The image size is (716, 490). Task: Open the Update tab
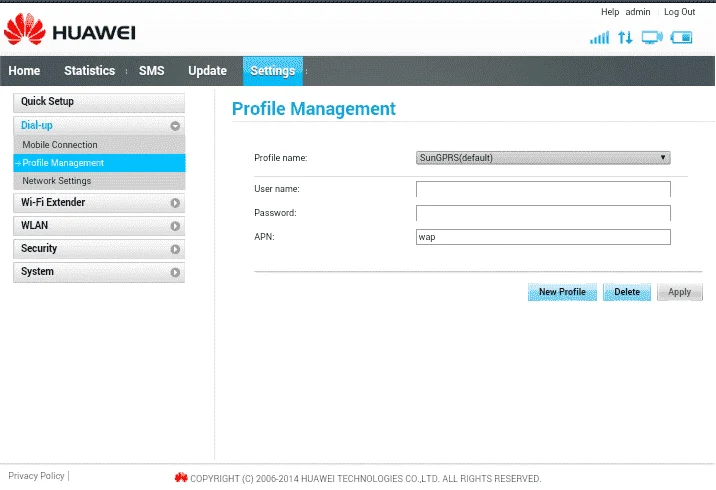(x=207, y=71)
